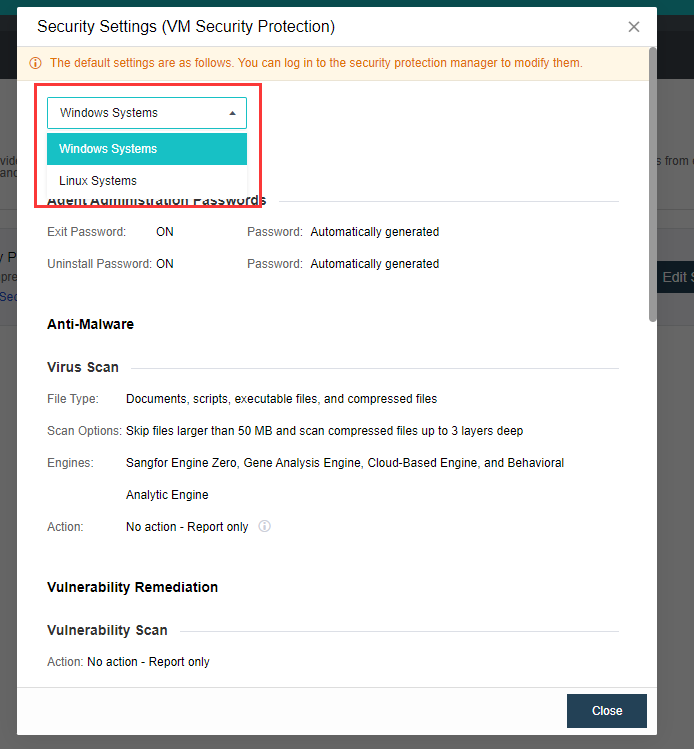Image resolution: width=694 pixels, height=749 pixels.
Task: Click the File Type description text
Action: coord(281,399)
